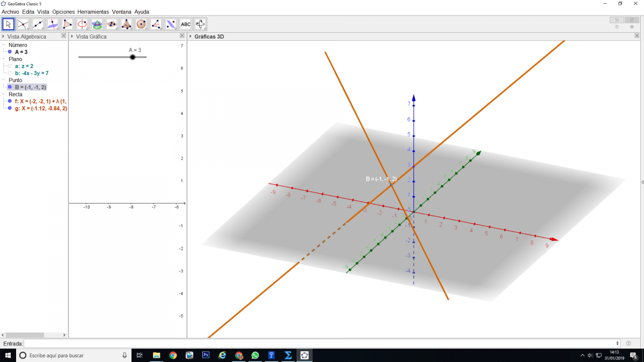Click the Undo button

617,20
